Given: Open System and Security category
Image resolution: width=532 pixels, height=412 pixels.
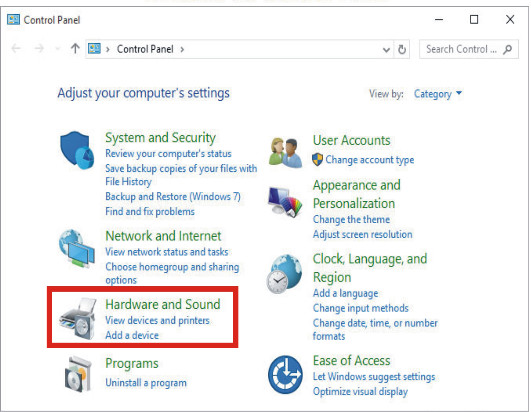Looking at the screenshot, I should (161, 138).
